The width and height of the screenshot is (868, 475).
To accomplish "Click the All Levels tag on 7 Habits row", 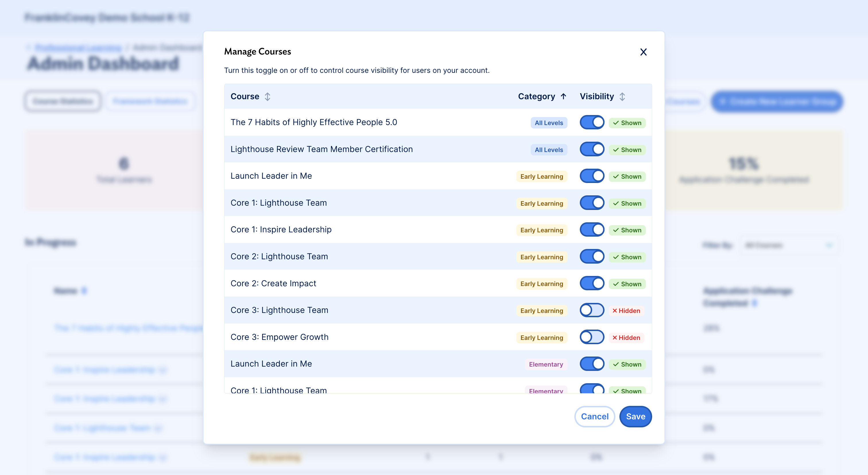I will pyautogui.click(x=549, y=123).
